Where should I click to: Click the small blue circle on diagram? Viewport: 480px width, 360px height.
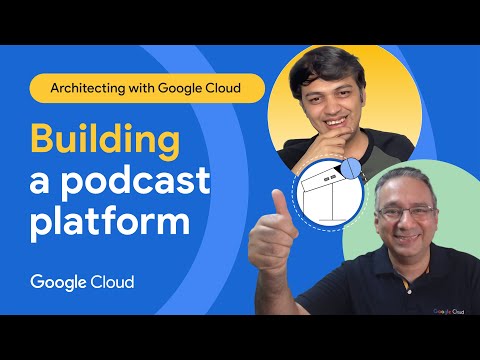click(350, 168)
